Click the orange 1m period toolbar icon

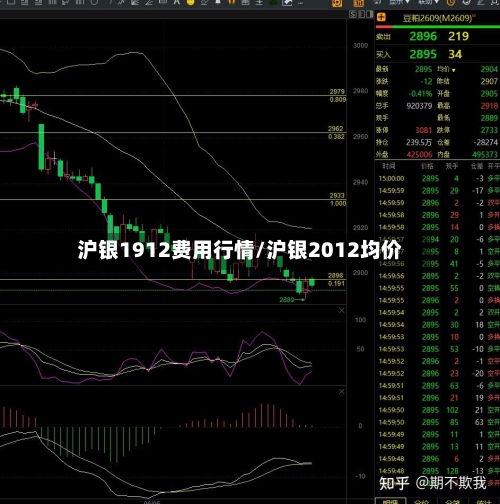[358, 3]
